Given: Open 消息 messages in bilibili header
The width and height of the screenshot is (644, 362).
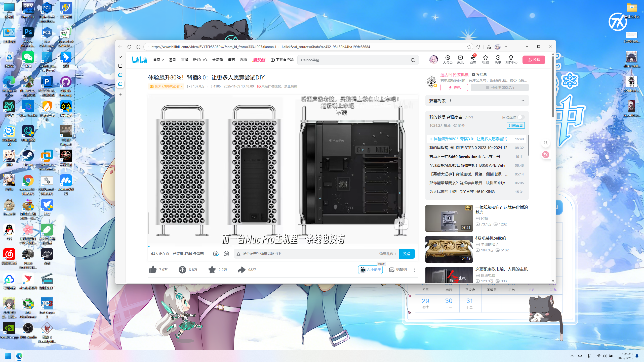Looking at the screenshot, I should [460, 60].
